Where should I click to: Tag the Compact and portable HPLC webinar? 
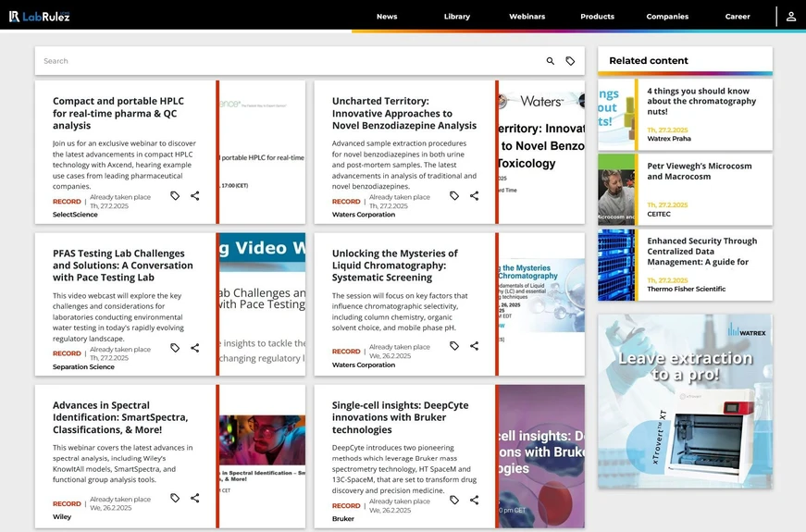175,196
